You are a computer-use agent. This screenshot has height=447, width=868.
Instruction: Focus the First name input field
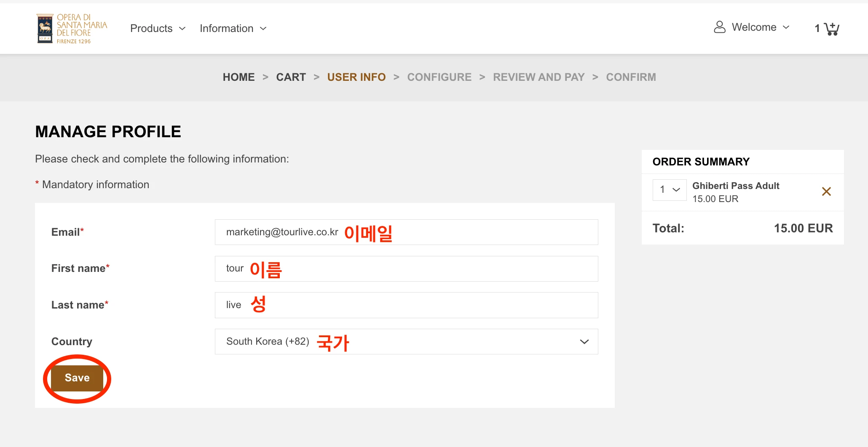(406, 269)
